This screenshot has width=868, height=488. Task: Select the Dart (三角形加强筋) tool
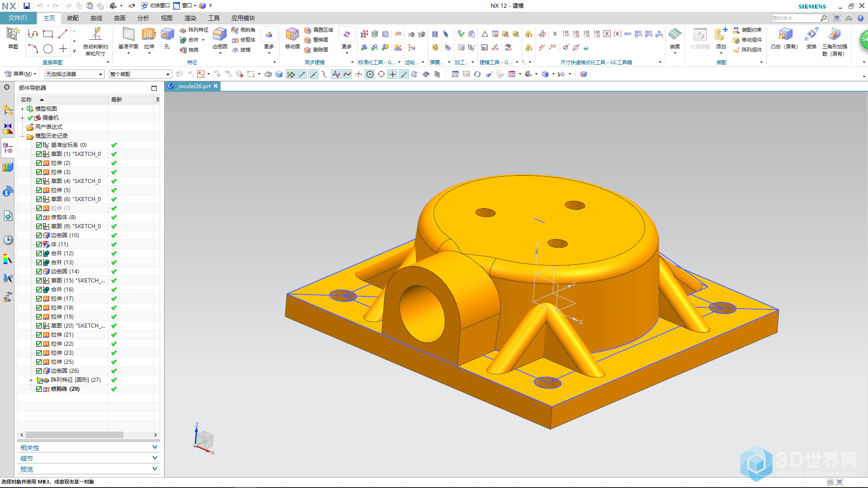click(x=834, y=41)
